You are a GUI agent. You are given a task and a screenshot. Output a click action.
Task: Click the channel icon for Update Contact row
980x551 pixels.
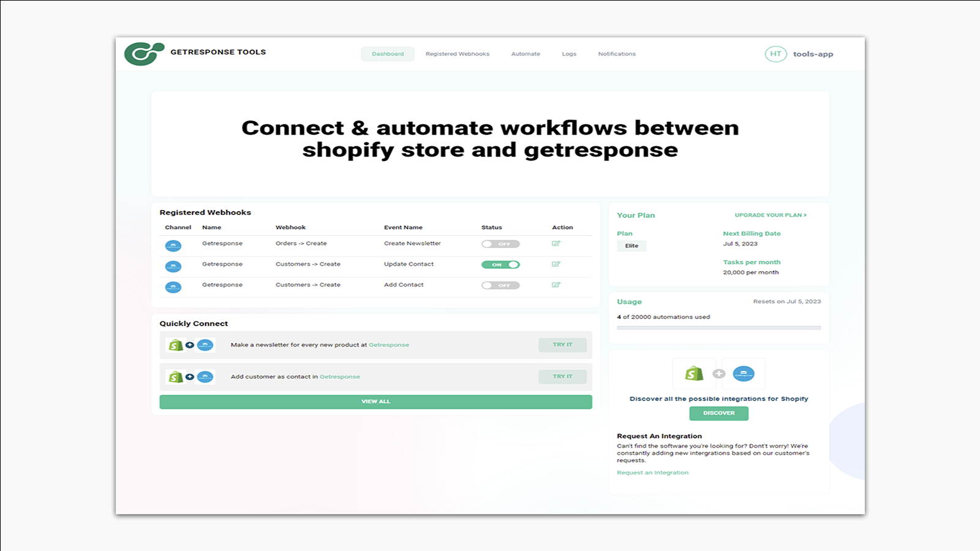click(x=173, y=267)
